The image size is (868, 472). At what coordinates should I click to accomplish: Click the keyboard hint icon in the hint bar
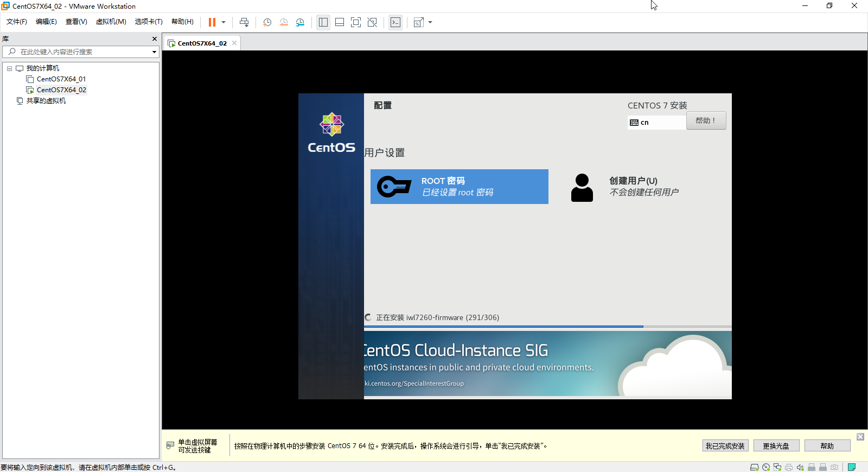pyautogui.click(x=170, y=445)
